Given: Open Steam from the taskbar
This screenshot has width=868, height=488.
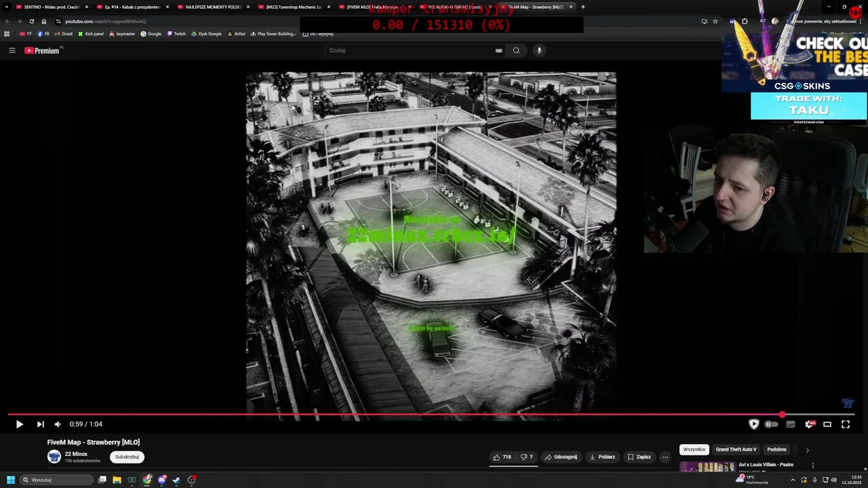Looking at the screenshot, I should [176, 480].
